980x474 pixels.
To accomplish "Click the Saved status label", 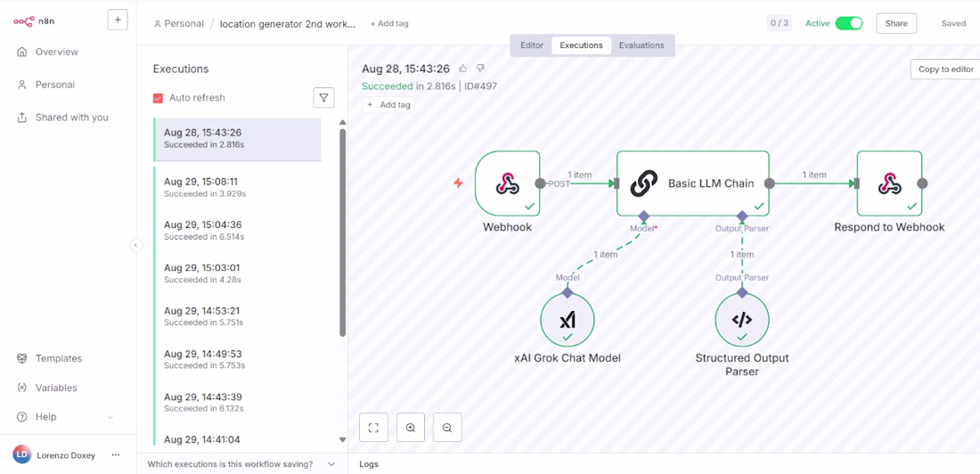I will (954, 23).
